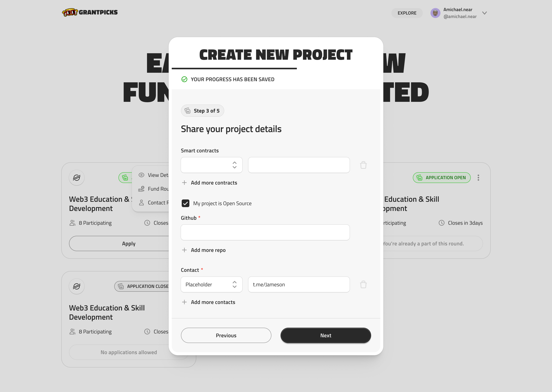552x392 pixels.
Task: Toggle the Step 3 of 5 badge icon
Action: [187, 111]
